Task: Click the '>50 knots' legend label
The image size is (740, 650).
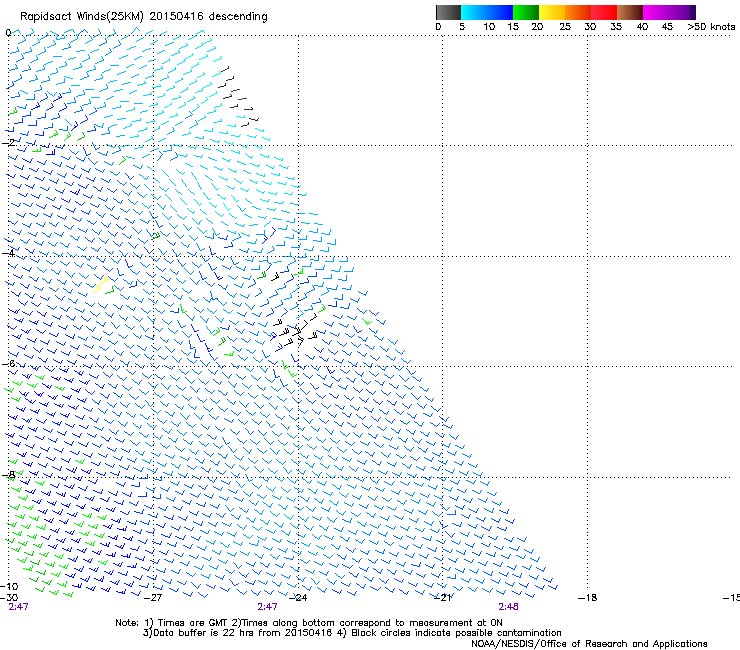Action: pyautogui.click(x=711, y=27)
